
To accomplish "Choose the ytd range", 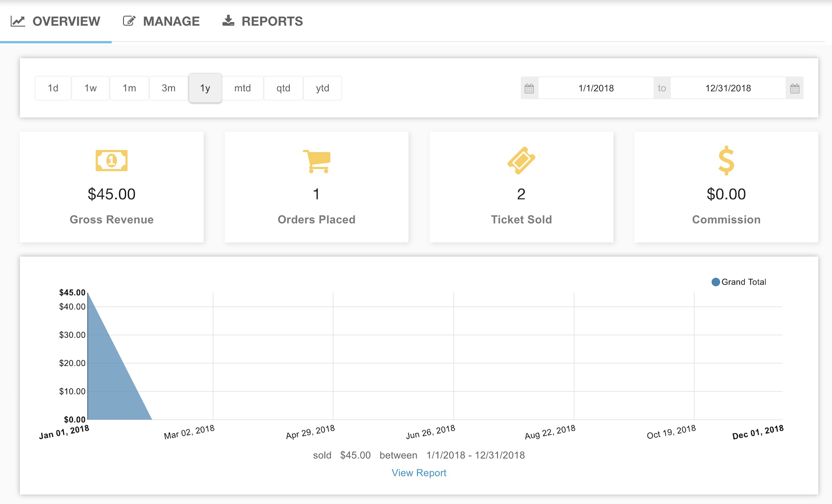I will click(x=323, y=88).
